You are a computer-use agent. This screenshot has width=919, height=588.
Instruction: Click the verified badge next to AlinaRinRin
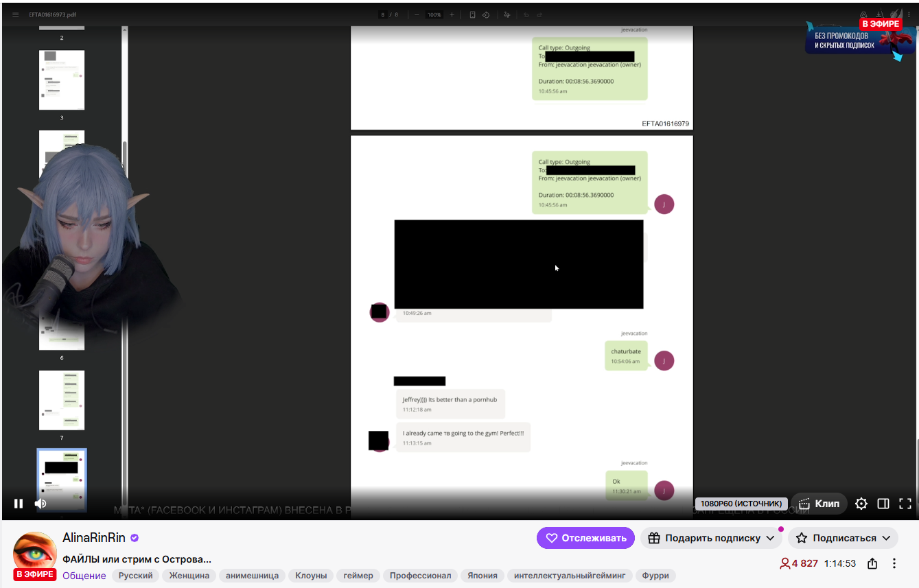click(x=135, y=539)
